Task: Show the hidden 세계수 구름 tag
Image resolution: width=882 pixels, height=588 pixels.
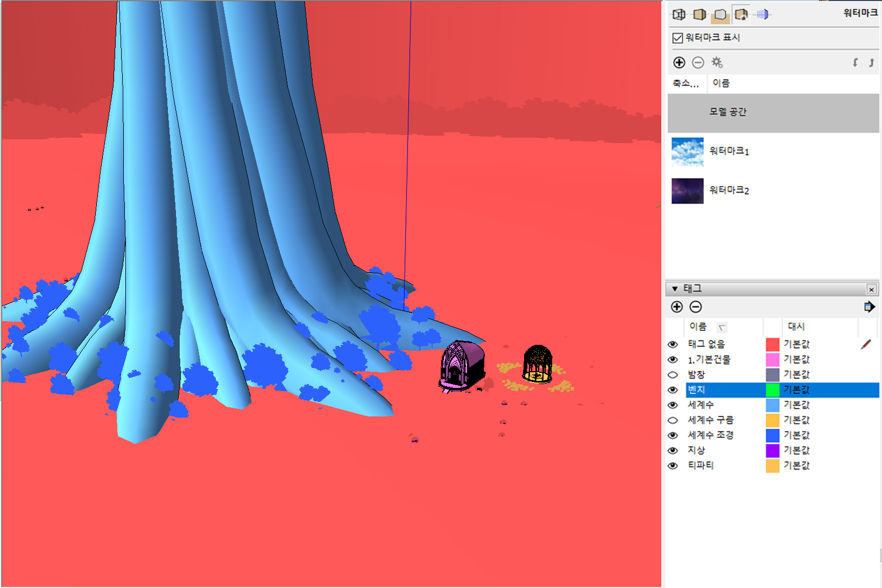Action: pos(673,420)
